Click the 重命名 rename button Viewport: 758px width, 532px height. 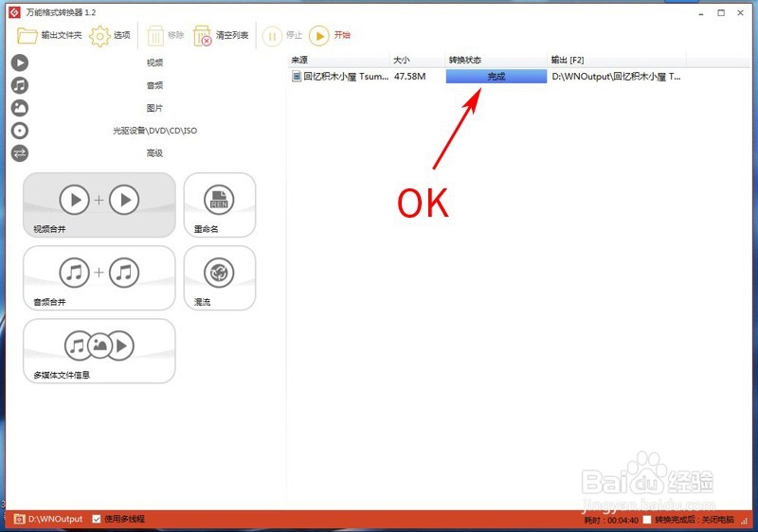point(220,205)
